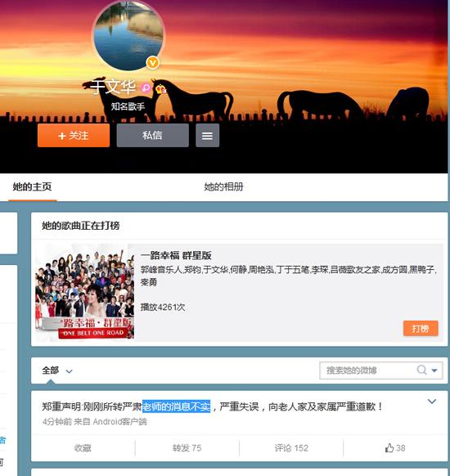Open the search box dropdown arrow

click(434, 370)
